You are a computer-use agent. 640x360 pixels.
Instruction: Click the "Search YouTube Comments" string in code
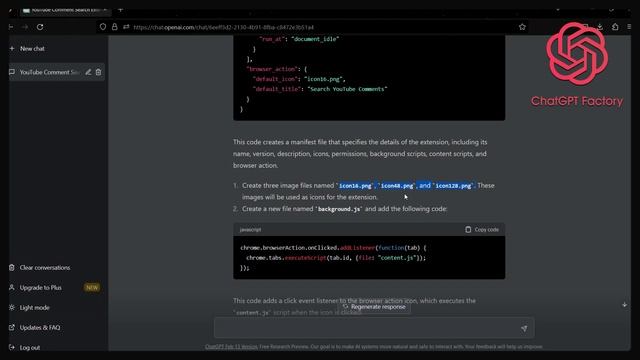(347, 89)
